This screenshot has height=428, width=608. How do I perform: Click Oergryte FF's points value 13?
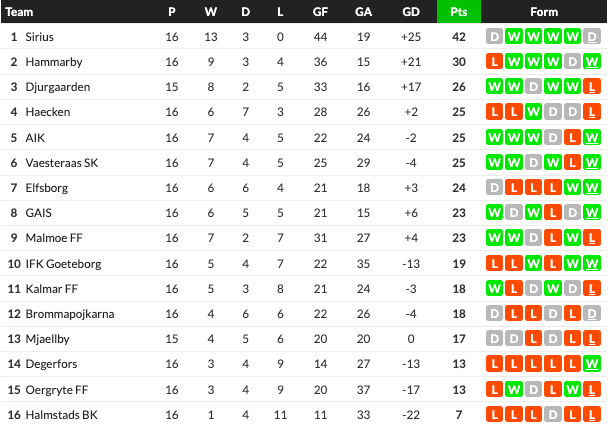pyautogui.click(x=459, y=390)
